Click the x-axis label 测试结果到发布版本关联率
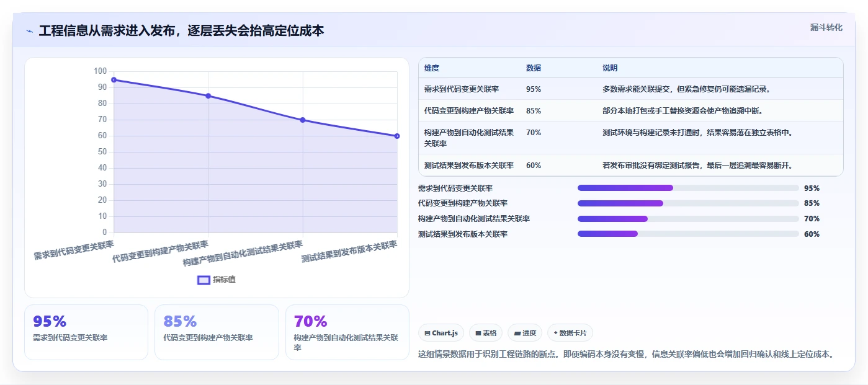The height and width of the screenshot is (385, 868). click(x=349, y=252)
